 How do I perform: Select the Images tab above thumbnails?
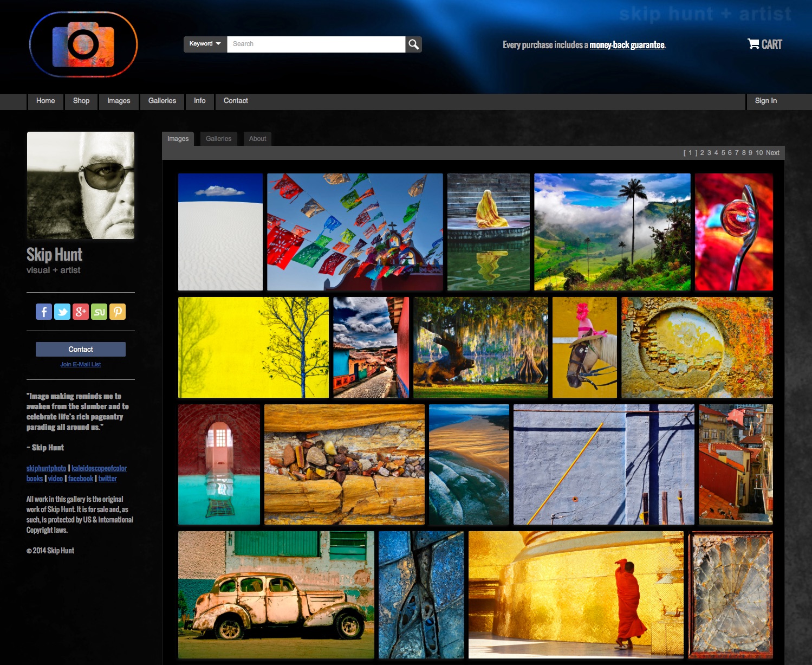click(178, 139)
